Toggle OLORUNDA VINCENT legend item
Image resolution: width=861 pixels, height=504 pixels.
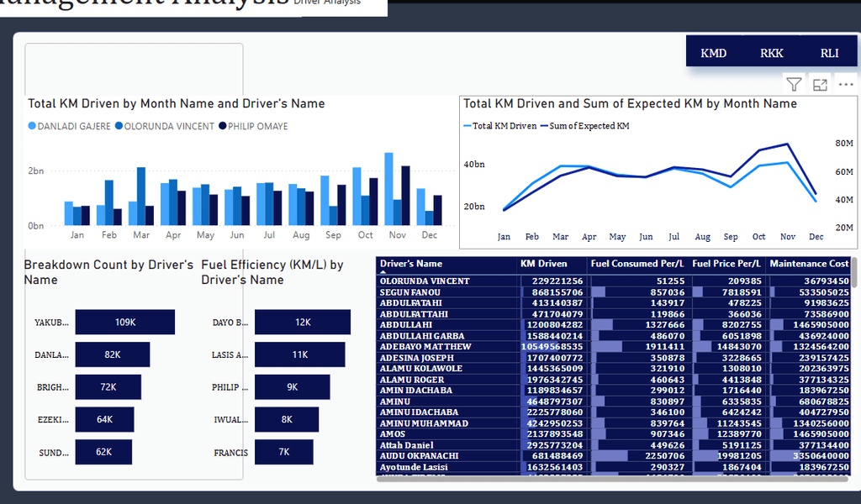pyautogui.click(x=165, y=126)
